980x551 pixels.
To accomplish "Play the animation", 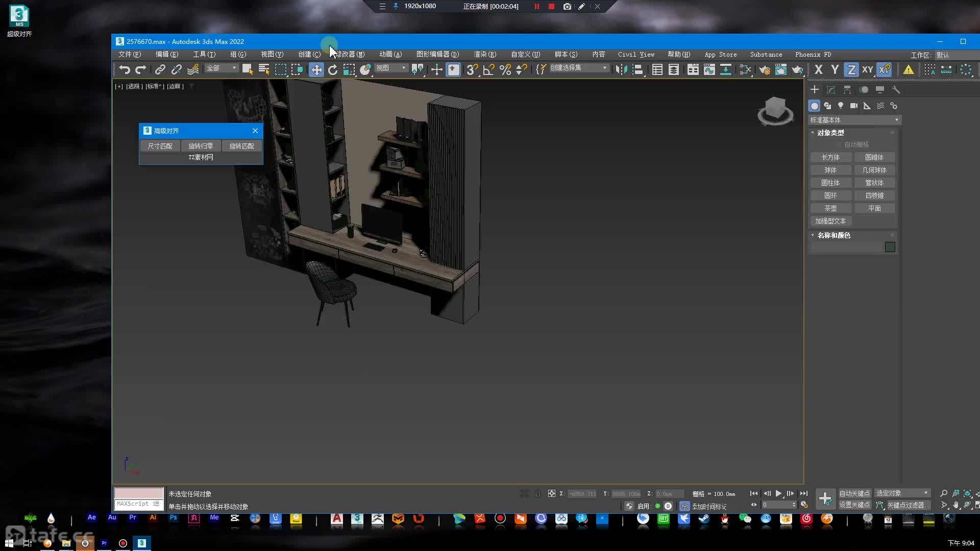I will coord(778,493).
